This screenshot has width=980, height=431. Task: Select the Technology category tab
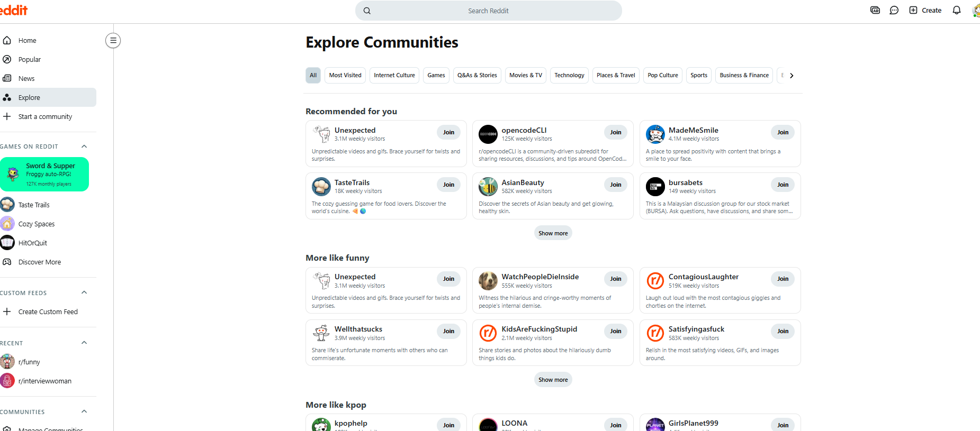pyautogui.click(x=569, y=75)
